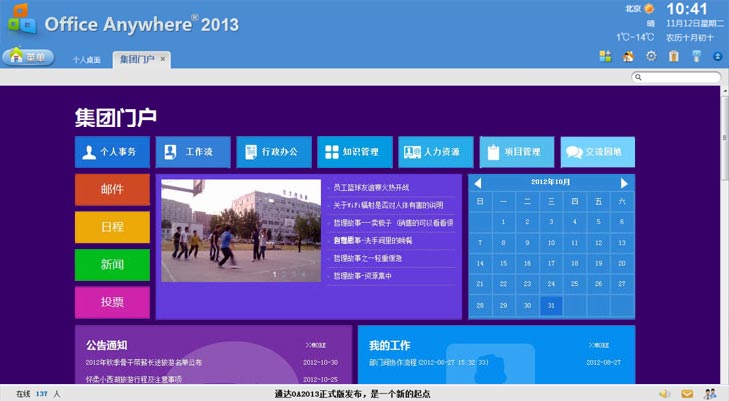Image resolution: width=729 pixels, height=401 pixels.
Task: Click the pink 投票 tile
Action: [x=112, y=302]
